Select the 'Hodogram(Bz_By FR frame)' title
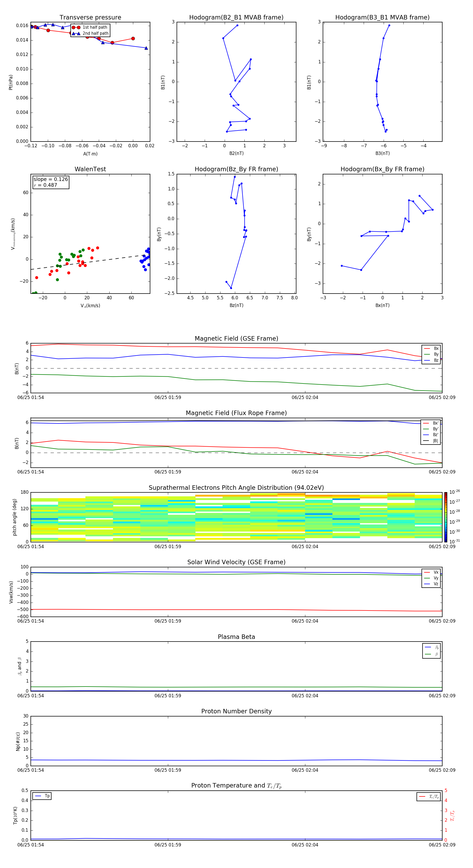This screenshot has width=473, height=868. (x=236, y=169)
